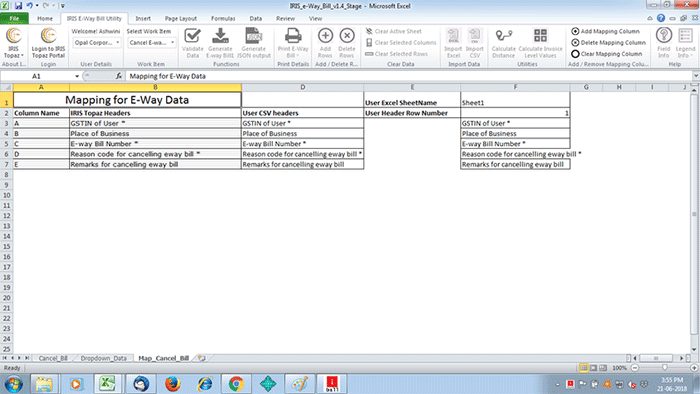Open Print E-Way Bill option
The height and width of the screenshot is (394, 700).
[x=293, y=43]
